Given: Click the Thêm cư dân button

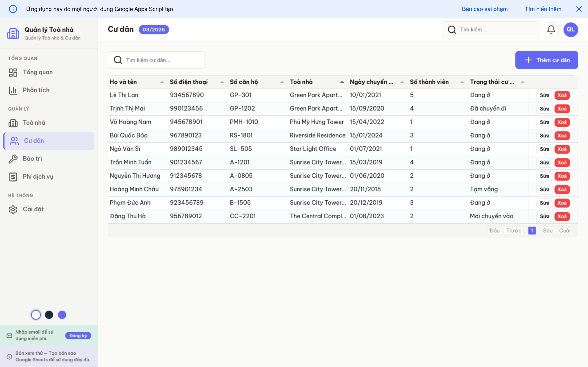Looking at the screenshot, I should pos(546,60).
